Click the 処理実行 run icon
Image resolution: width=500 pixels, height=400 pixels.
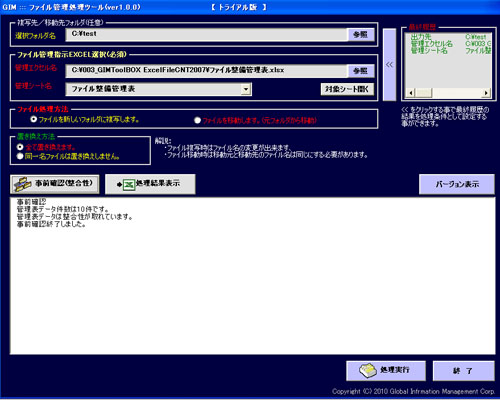(x=368, y=371)
